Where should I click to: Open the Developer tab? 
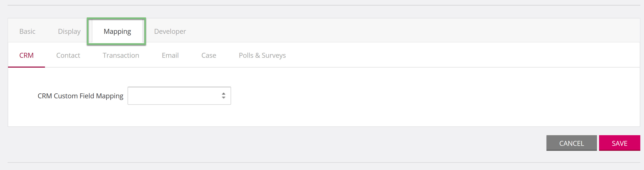(170, 31)
